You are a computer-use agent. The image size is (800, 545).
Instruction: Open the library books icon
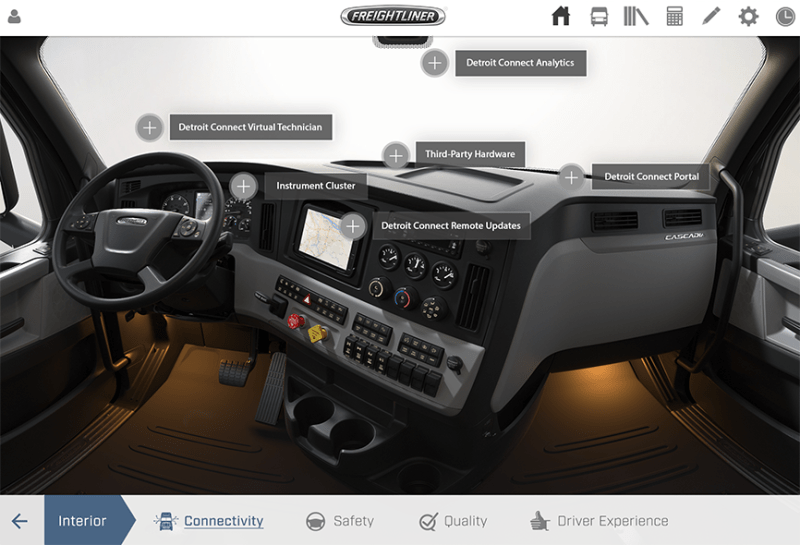636,16
